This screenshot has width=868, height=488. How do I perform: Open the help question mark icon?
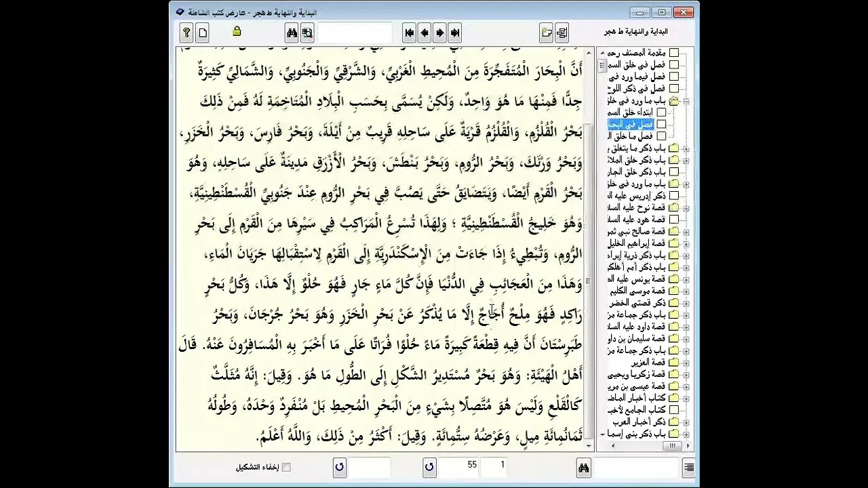186,32
